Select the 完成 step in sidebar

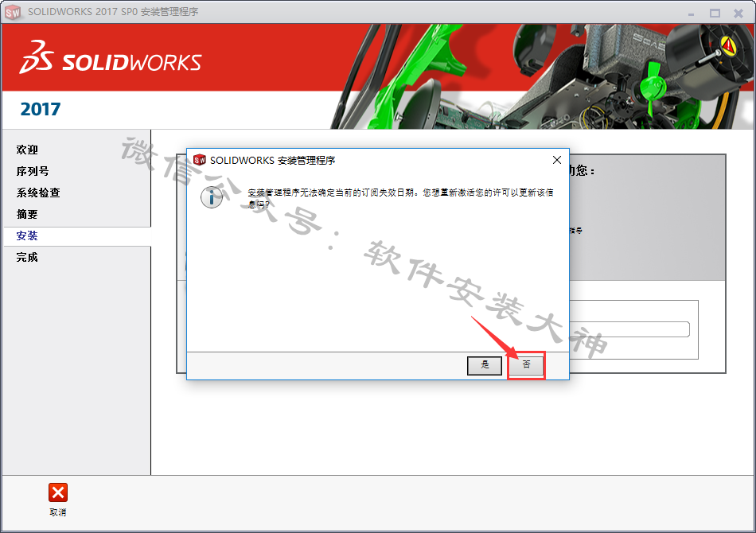click(27, 257)
